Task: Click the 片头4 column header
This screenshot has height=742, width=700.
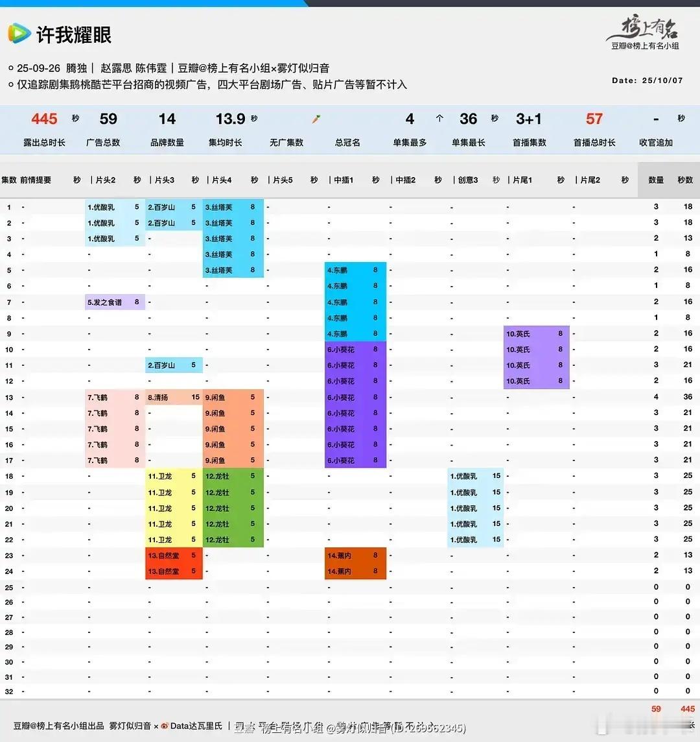Action: pyautogui.click(x=222, y=180)
